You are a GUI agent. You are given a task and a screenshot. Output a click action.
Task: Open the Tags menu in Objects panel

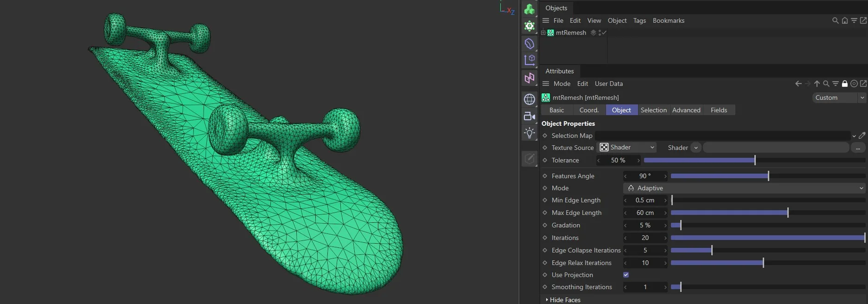tap(639, 21)
